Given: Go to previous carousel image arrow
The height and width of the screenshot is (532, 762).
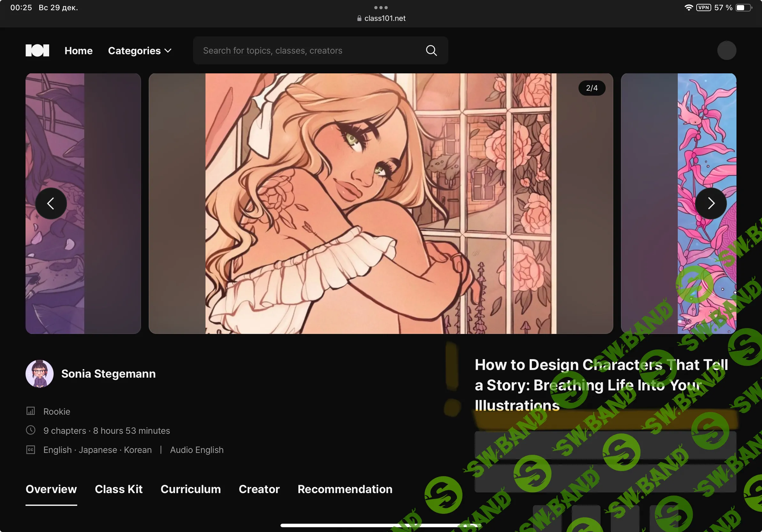Looking at the screenshot, I should (51, 203).
